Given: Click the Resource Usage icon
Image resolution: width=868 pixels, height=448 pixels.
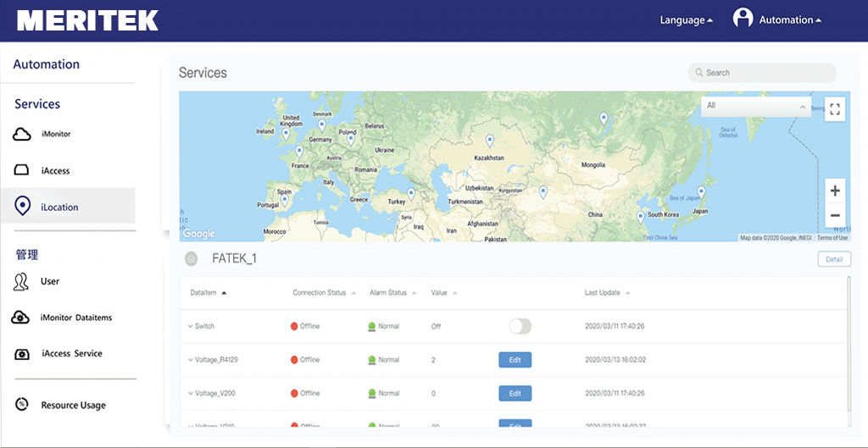Looking at the screenshot, I should 22,405.
